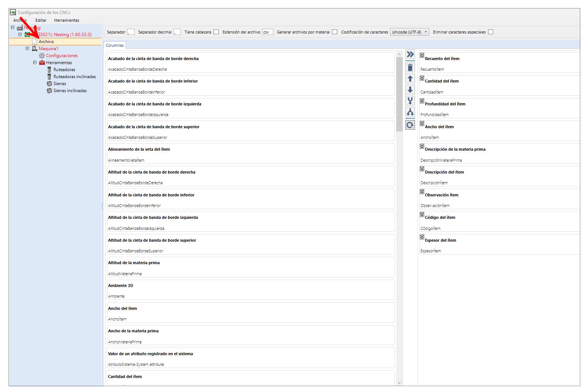The height and width of the screenshot is (392, 588).
Task: Expand selected Ancho del ítem column options
Action: 422,123
